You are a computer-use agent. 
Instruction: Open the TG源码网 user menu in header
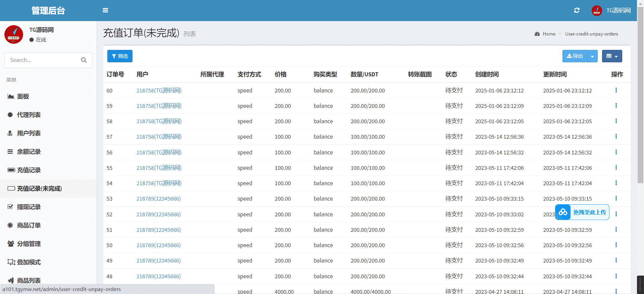pos(618,10)
